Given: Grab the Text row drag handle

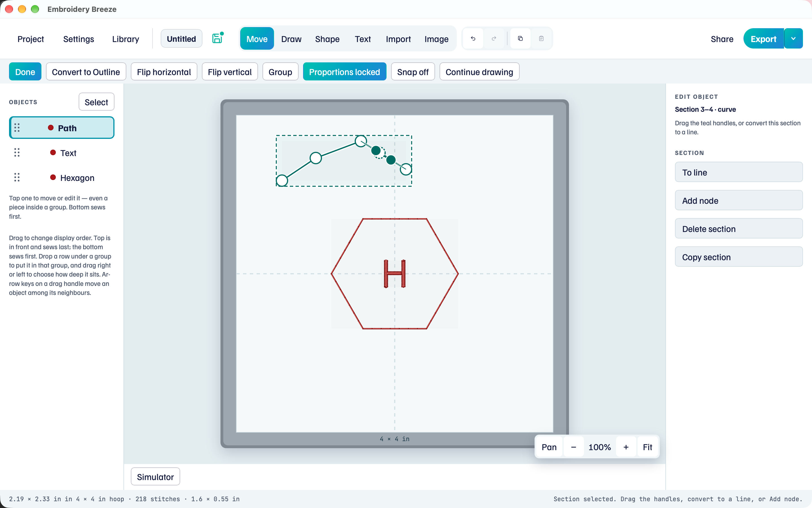Looking at the screenshot, I should pos(17,152).
